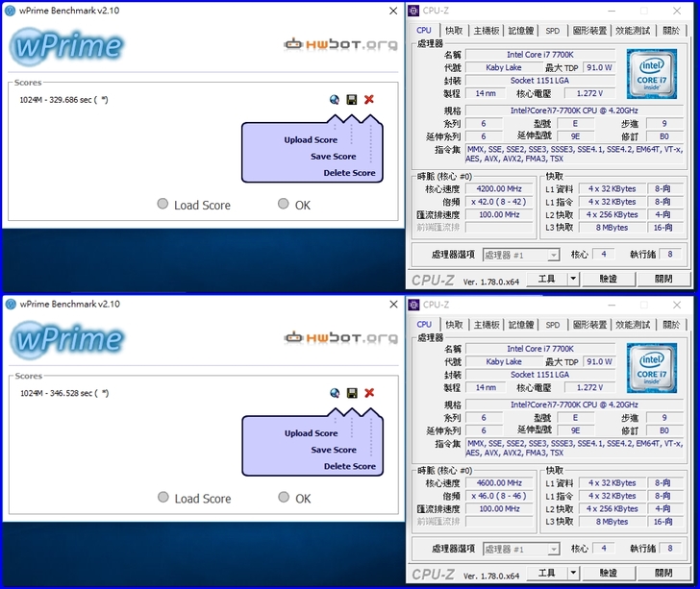Image resolution: width=700 pixels, height=589 pixels.
Task: Open 關於 tab in top CPU-Z
Action: pos(671,31)
